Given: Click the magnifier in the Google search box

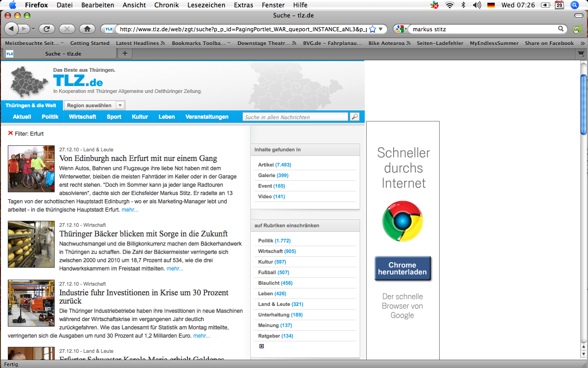Looking at the screenshot, I should [561, 29].
